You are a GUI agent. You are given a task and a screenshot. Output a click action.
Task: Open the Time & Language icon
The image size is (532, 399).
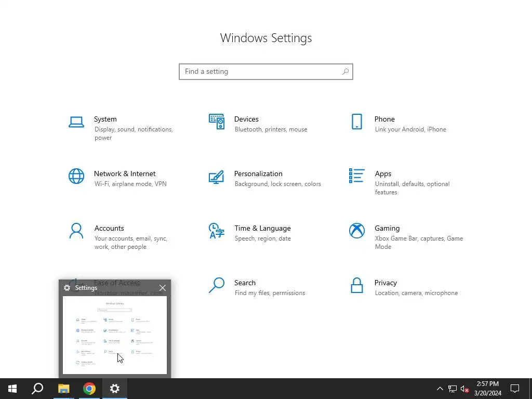(x=217, y=231)
